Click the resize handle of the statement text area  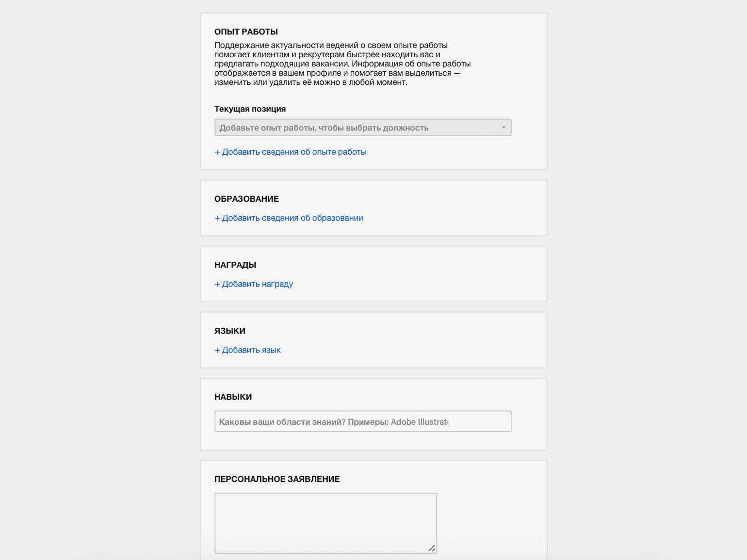pos(432,548)
